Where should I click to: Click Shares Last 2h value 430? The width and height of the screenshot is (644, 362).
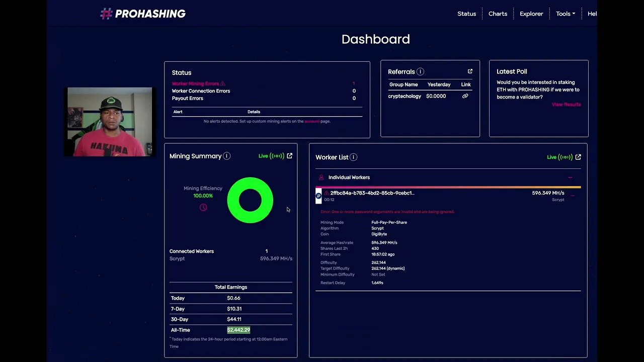375,248
